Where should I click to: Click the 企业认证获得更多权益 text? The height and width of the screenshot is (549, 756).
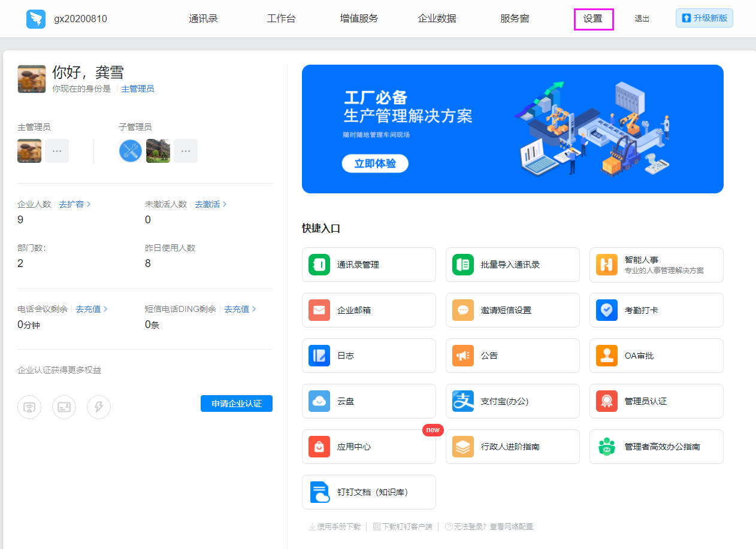59,370
